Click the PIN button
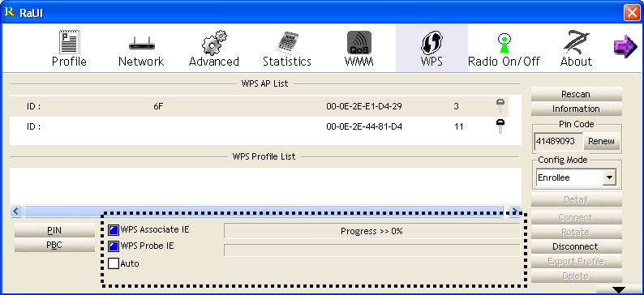This screenshot has height=295, width=644. 54,230
